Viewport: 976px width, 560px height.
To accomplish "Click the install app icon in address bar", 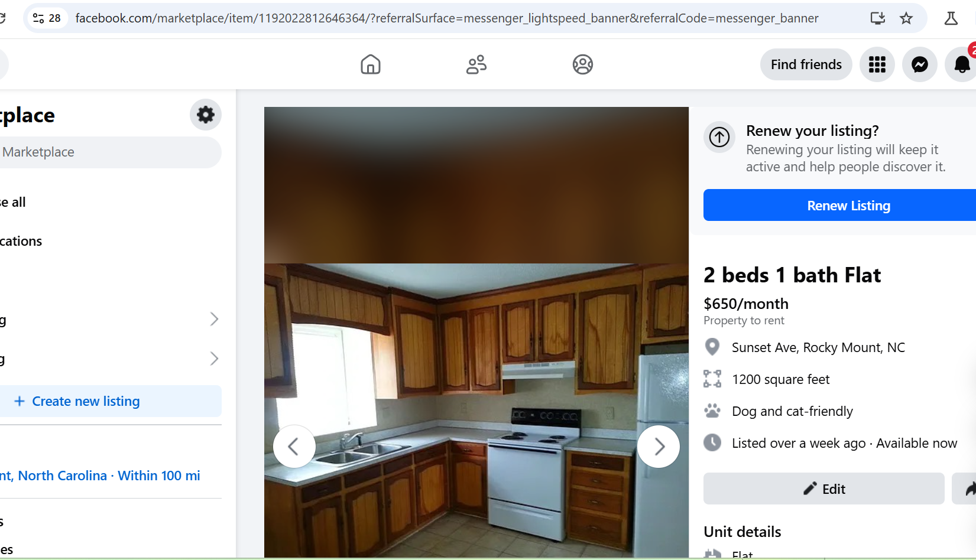I will click(878, 18).
